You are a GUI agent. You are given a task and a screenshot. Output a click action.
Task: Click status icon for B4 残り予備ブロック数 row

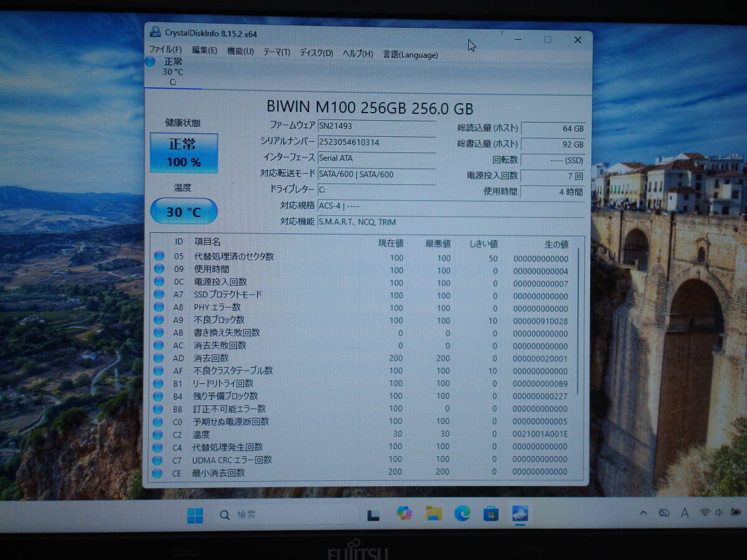click(x=159, y=396)
